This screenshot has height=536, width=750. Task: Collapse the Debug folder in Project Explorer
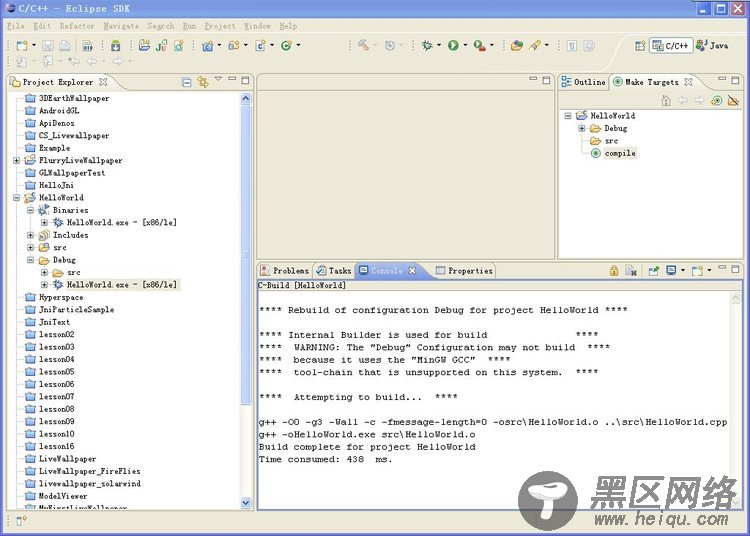tap(31, 260)
